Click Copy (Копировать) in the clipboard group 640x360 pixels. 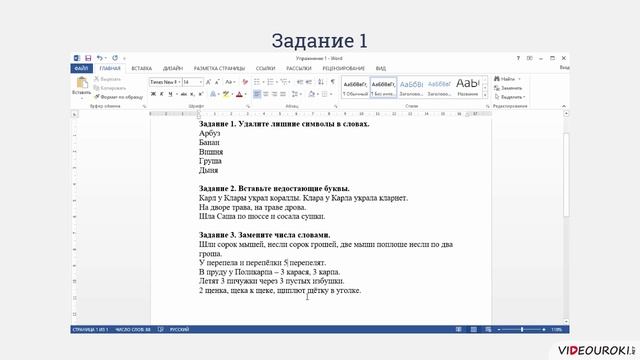pyautogui.click(x=110, y=88)
